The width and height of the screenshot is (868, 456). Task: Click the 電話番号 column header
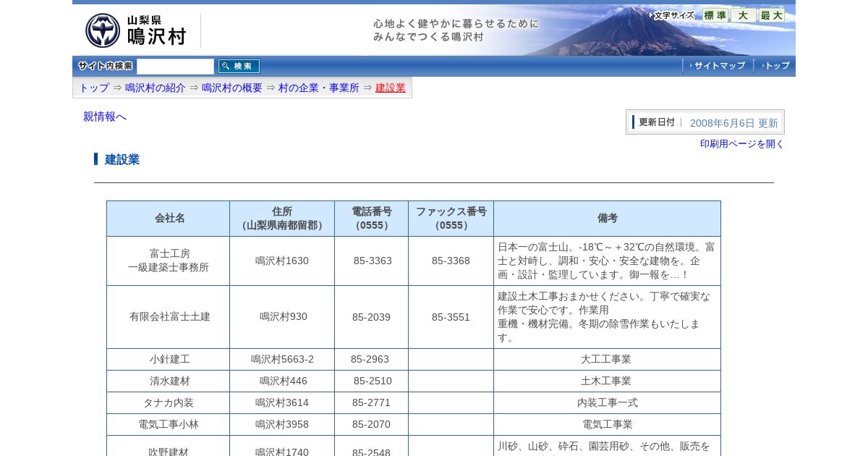pos(372,219)
